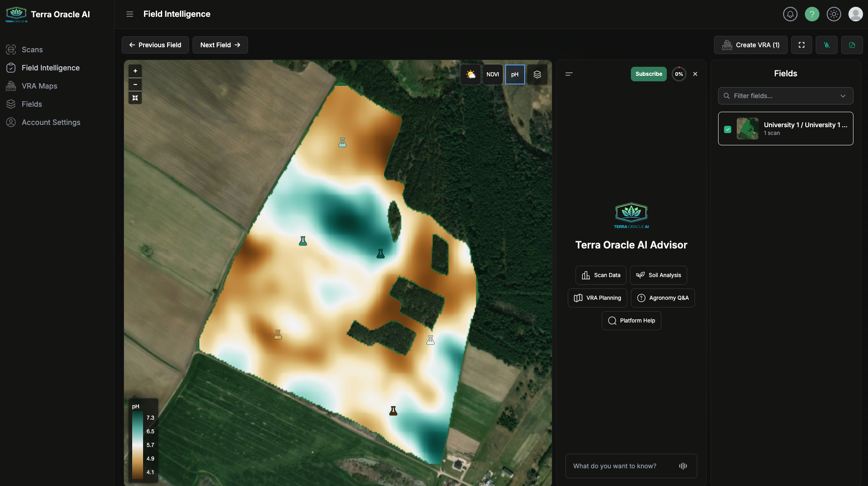Open the notifications bell
This screenshot has width=868, height=486.
click(x=790, y=14)
